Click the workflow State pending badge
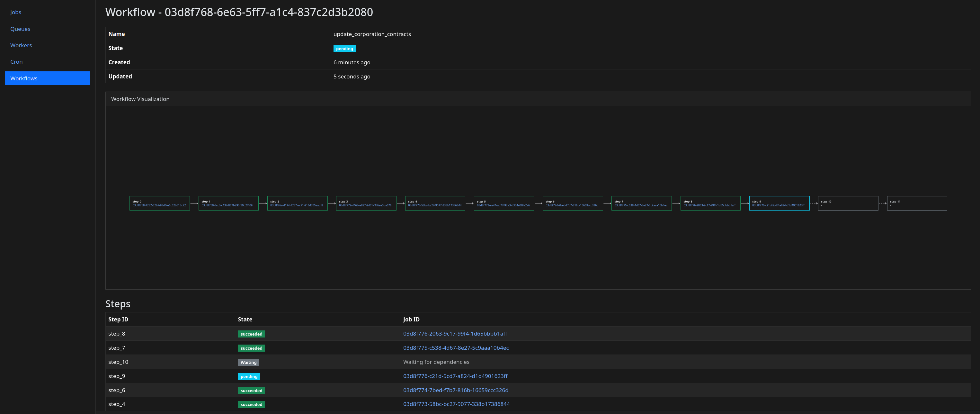Screen dimensions: 980x414 (345, 49)
